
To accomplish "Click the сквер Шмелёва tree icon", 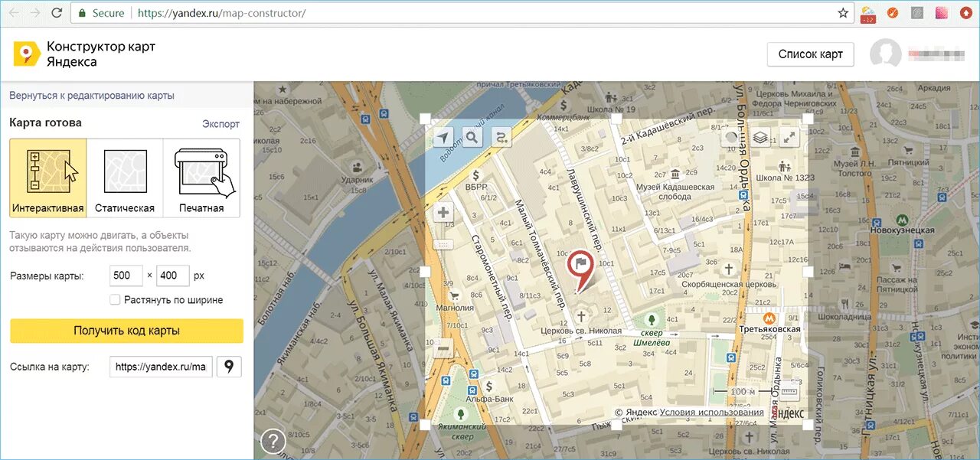I will point(652,319).
